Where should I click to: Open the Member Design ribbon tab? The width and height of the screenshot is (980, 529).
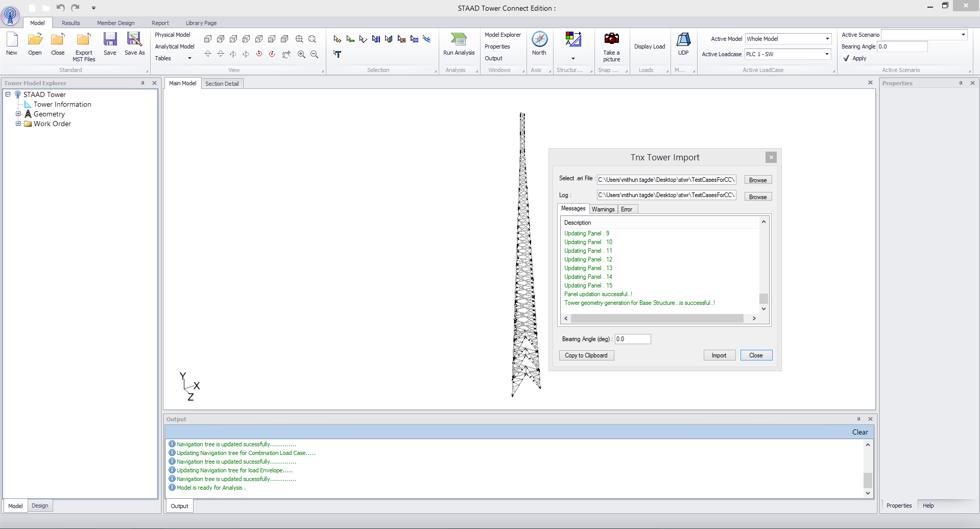click(x=115, y=23)
